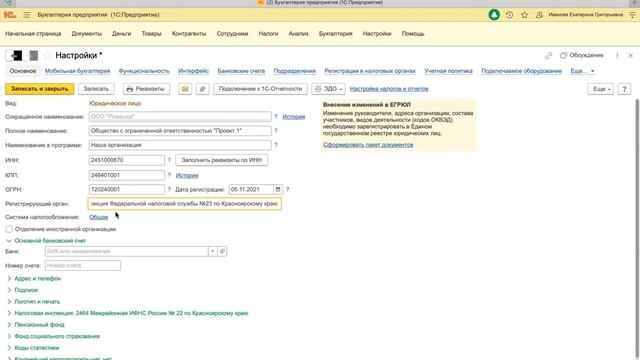640x360 pixels.
Task: Open favorites star icon in title bar
Action: (524, 15)
